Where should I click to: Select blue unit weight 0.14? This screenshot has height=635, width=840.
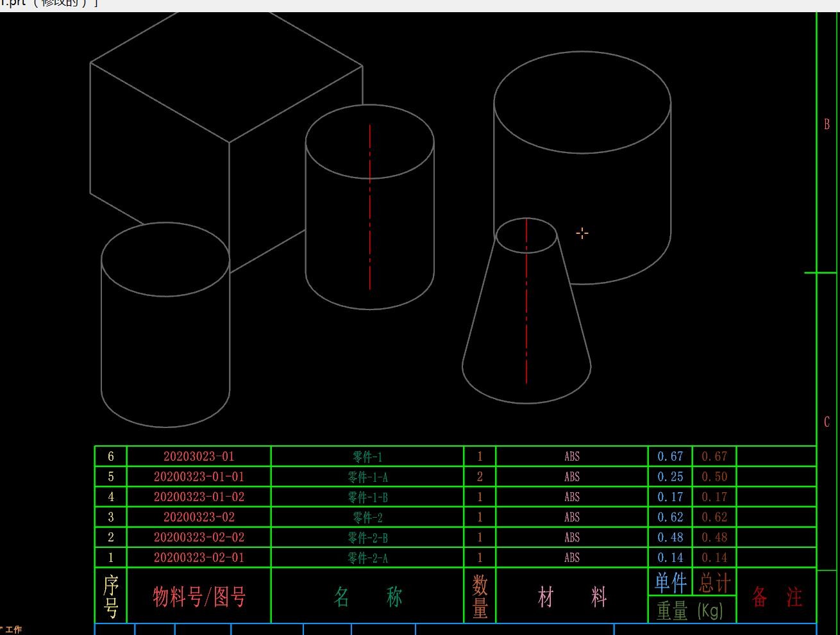[x=670, y=557]
